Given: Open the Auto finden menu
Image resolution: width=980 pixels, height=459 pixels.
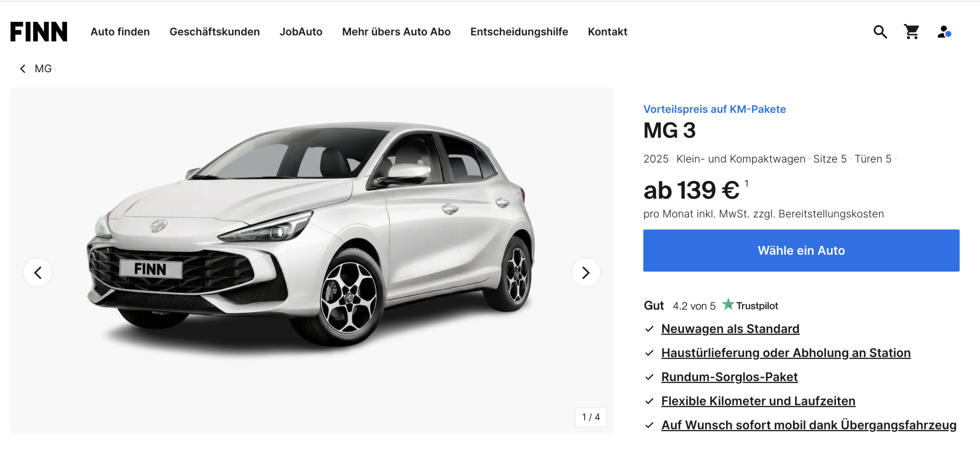Looking at the screenshot, I should coord(120,32).
